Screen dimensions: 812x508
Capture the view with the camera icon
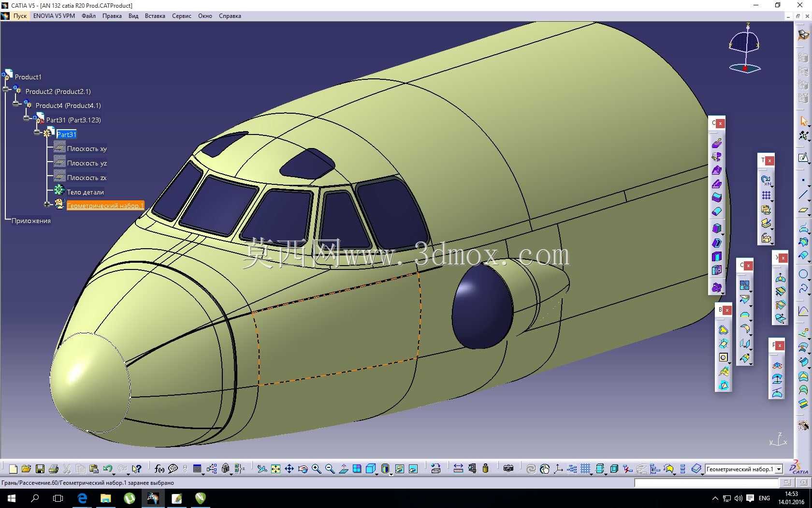point(508,469)
